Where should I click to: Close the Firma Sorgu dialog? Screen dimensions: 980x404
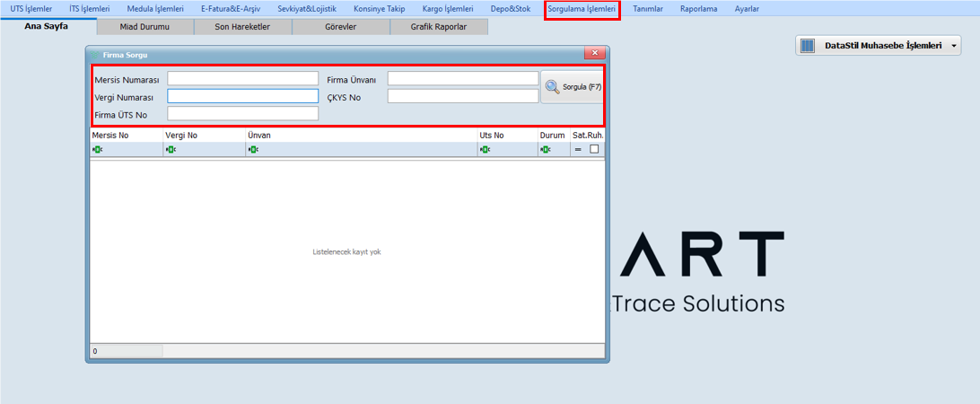click(592, 55)
